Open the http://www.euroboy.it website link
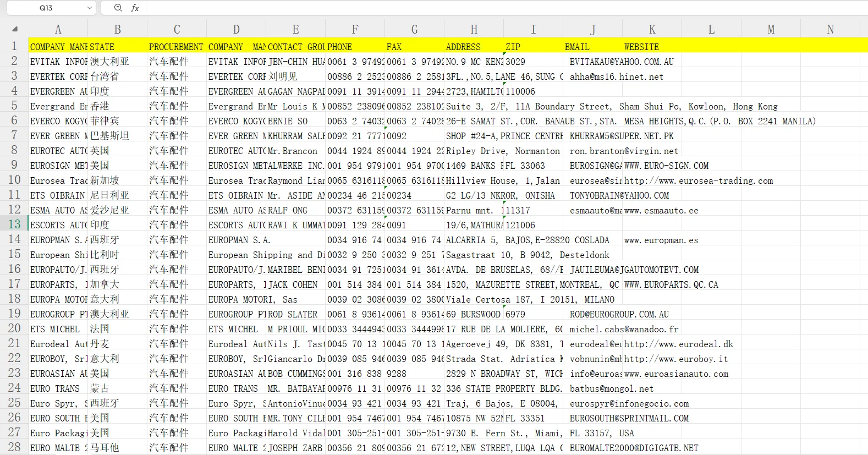This screenshot has height=455, width=868. pos(676,359)
